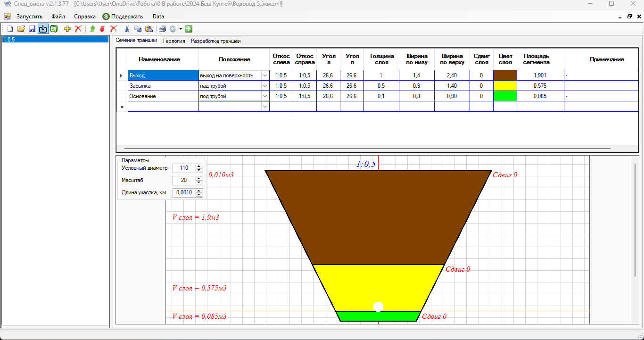Screen dimensions: 644x340
Task: Click the brown color swatch for Выход
Action: click(505, 75)
